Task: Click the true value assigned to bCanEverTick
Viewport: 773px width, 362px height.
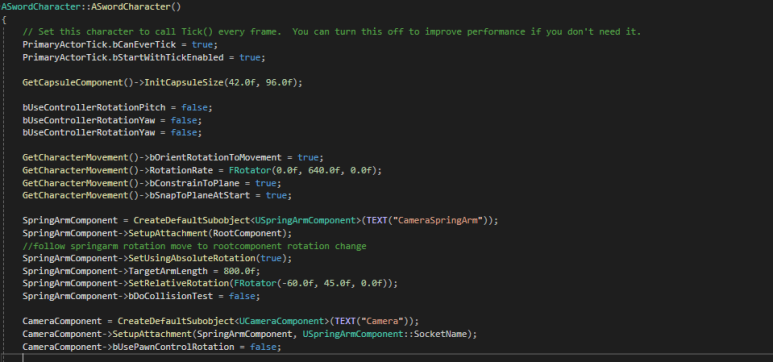Action: [202, 44]
